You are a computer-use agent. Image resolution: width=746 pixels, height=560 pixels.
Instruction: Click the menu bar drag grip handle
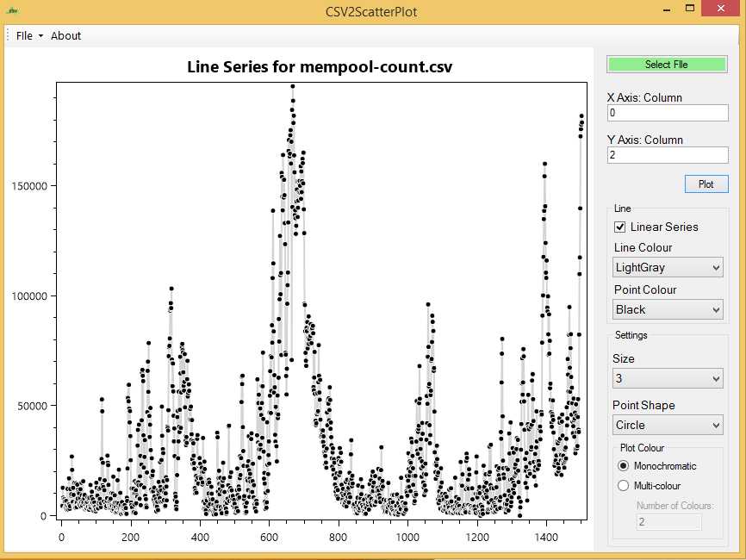coord(9,35)
